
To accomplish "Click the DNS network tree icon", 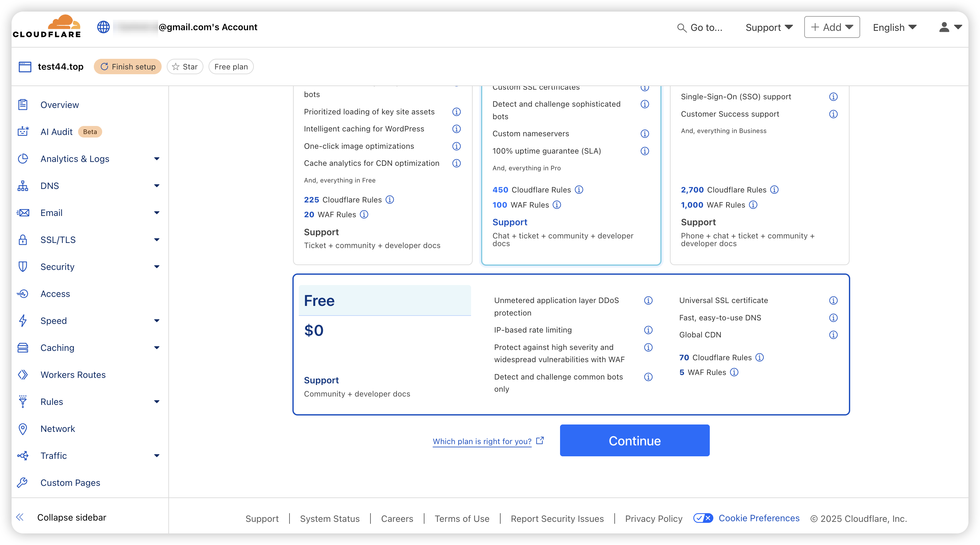I will point(23,186).
